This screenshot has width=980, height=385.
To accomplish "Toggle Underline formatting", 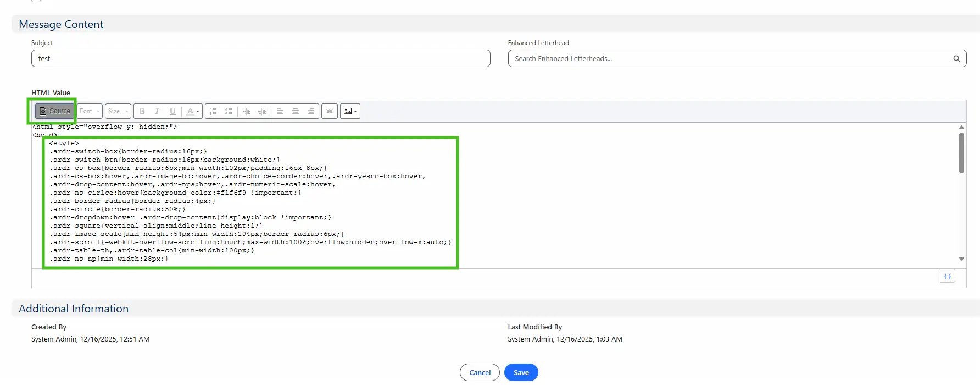I will (172, 111).
